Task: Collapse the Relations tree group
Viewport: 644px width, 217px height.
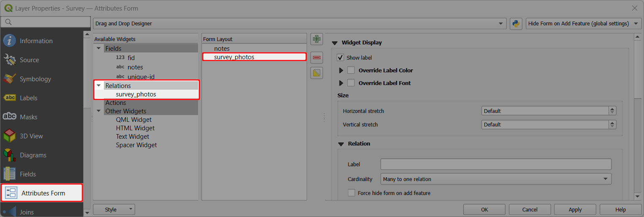Action: click(98, 86)
